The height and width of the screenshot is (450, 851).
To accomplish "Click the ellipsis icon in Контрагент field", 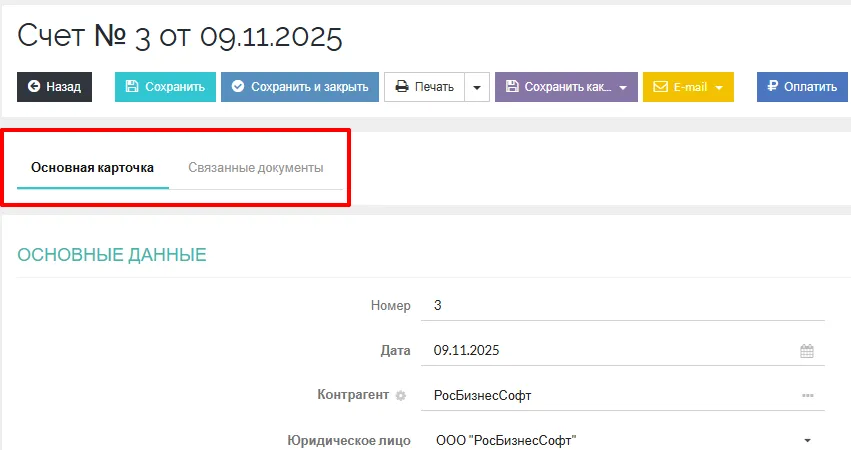I will click(807, 396).
